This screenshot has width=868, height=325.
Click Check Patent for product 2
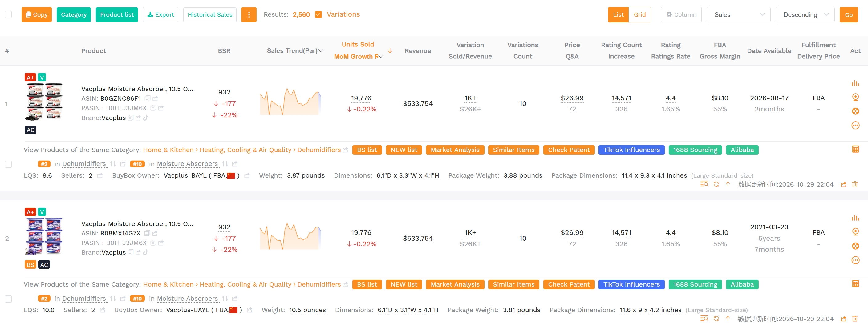pos(569,284)
